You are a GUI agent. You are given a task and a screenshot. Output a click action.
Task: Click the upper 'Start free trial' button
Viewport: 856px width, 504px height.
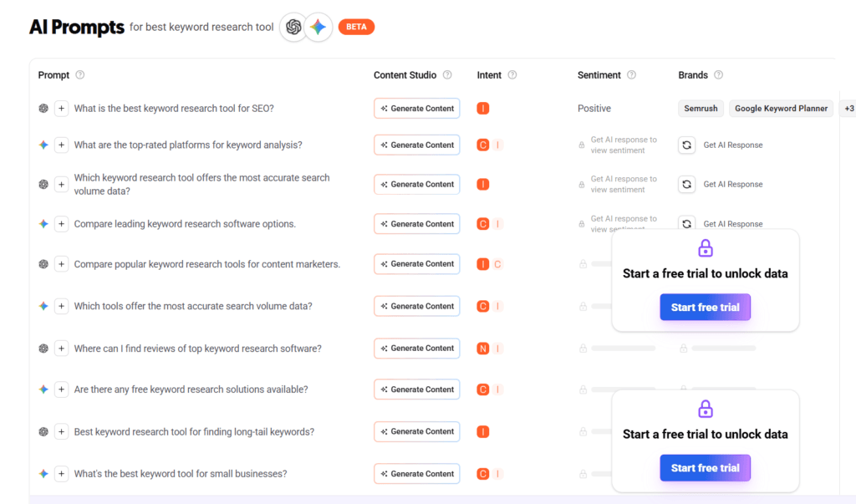click(x=706, y=308)
